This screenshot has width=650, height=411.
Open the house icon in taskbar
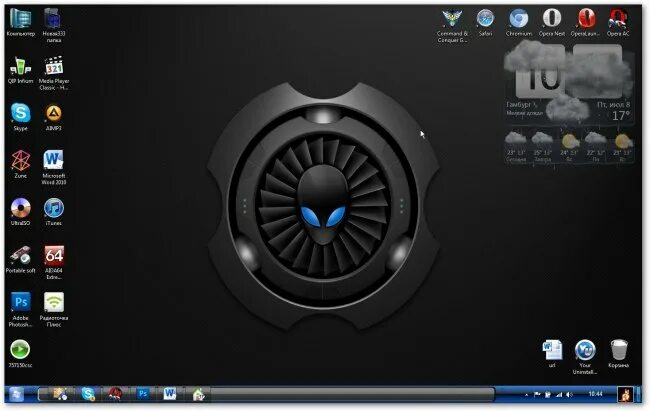point(199,394)
